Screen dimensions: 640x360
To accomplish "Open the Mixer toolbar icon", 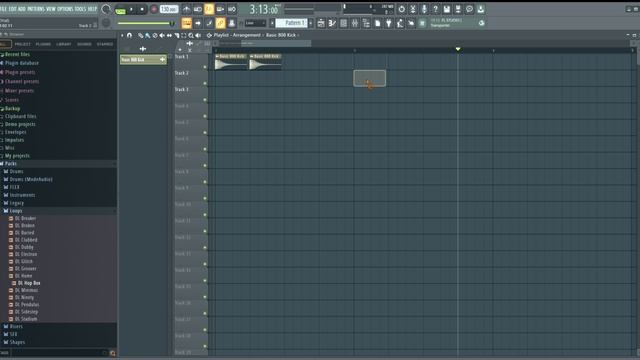I will point(355,23).
